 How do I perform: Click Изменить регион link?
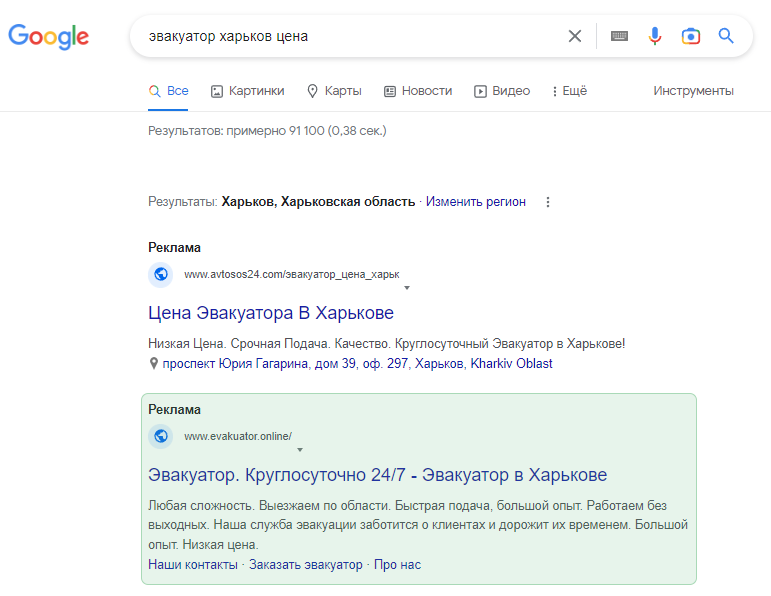[x=475, y=202]
